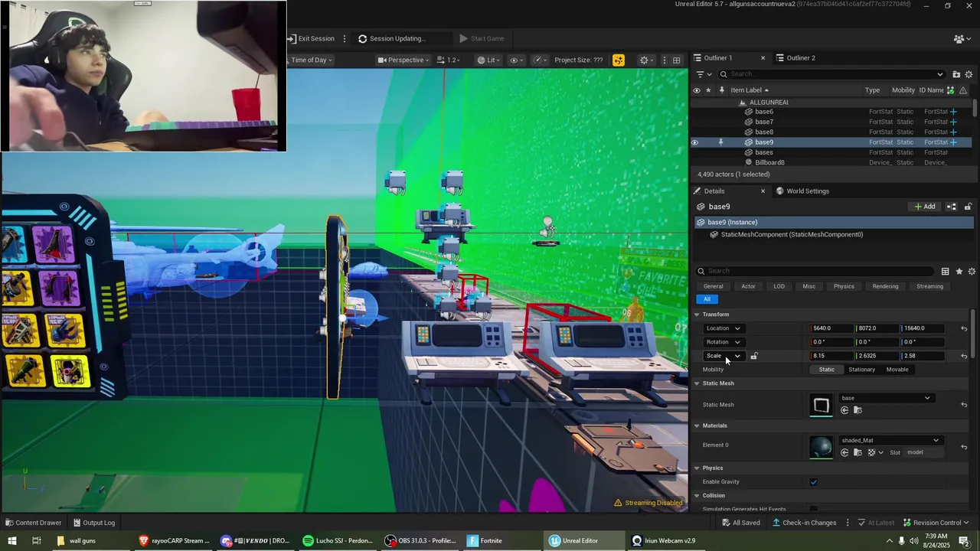Click the Exit Session button
The height and width of the screenshot is (551, 980).
tap(311, 38)
